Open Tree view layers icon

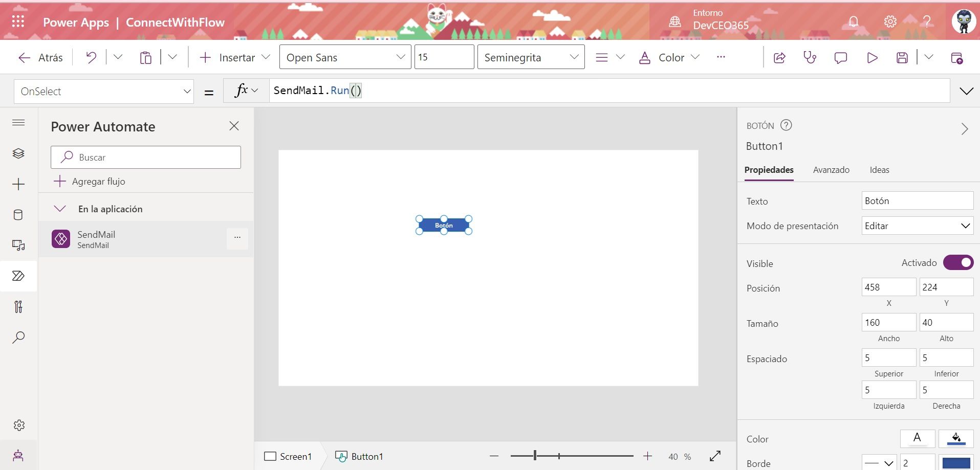(18, 153)
